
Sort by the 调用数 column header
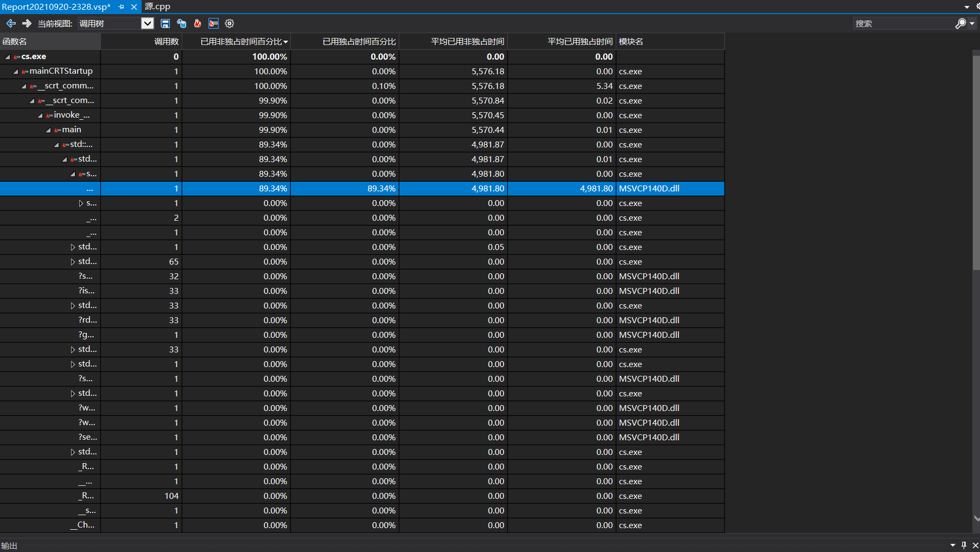coord(166,42)
